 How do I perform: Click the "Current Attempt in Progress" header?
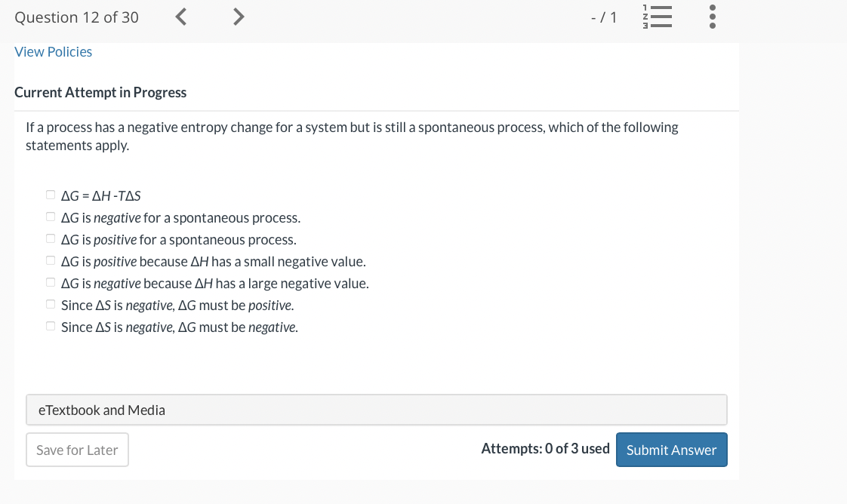tap(100, 92)
